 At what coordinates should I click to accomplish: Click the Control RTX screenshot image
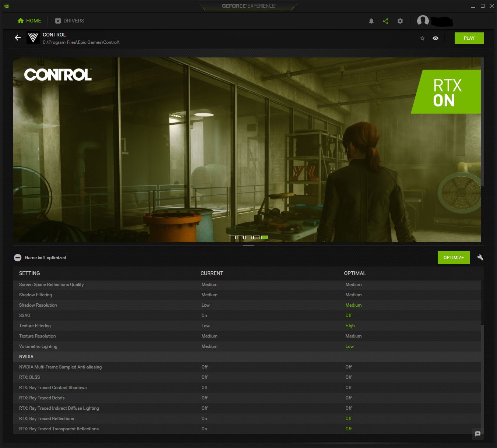[x=247, y=150]
